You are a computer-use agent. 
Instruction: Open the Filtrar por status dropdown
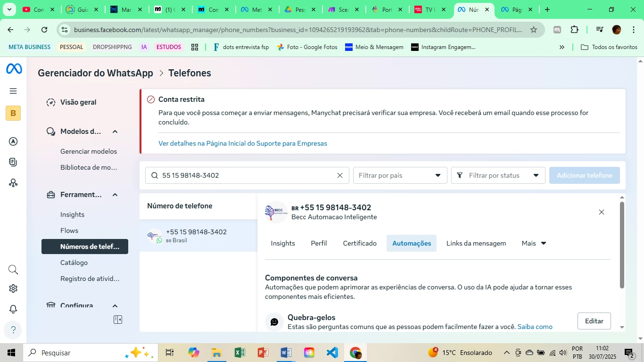point(498,175)
